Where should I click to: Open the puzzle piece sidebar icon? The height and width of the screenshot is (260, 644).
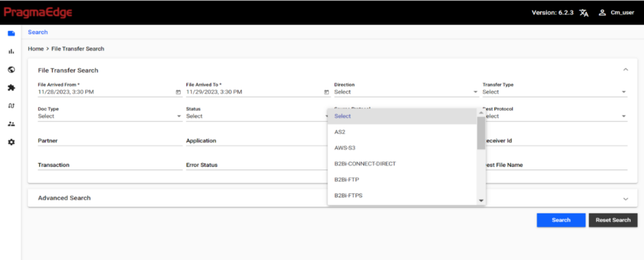11,88
